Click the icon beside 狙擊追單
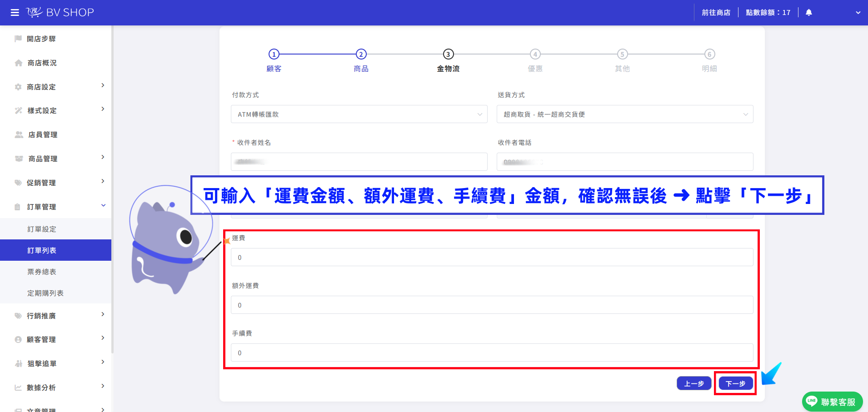This screenshot has width=868, height=412. pos(19,363)
